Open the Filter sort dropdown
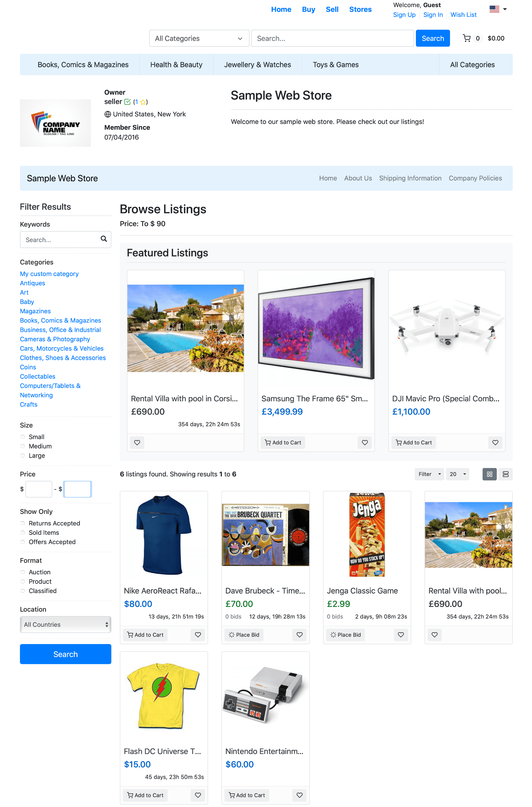The height and width of the screenshot is (807, 532). pyautogui.click(x=429, y=474)
